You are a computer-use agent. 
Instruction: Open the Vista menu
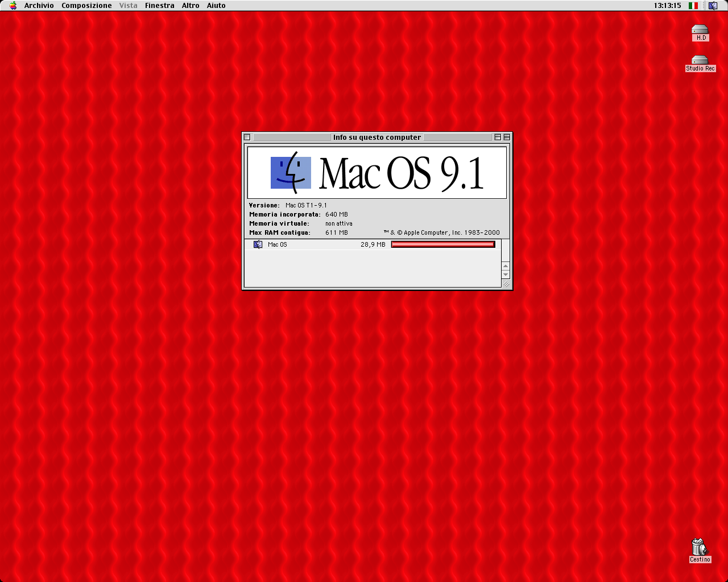(128, 6)
